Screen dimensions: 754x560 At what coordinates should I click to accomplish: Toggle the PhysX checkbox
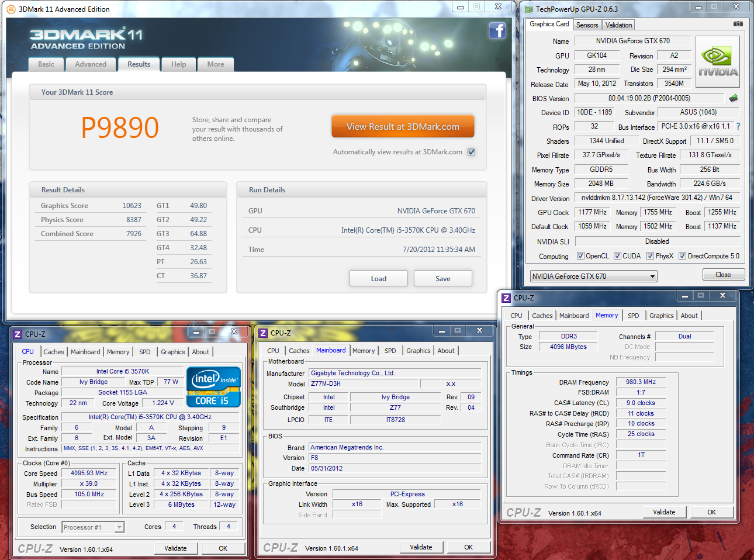coord(650,256)
